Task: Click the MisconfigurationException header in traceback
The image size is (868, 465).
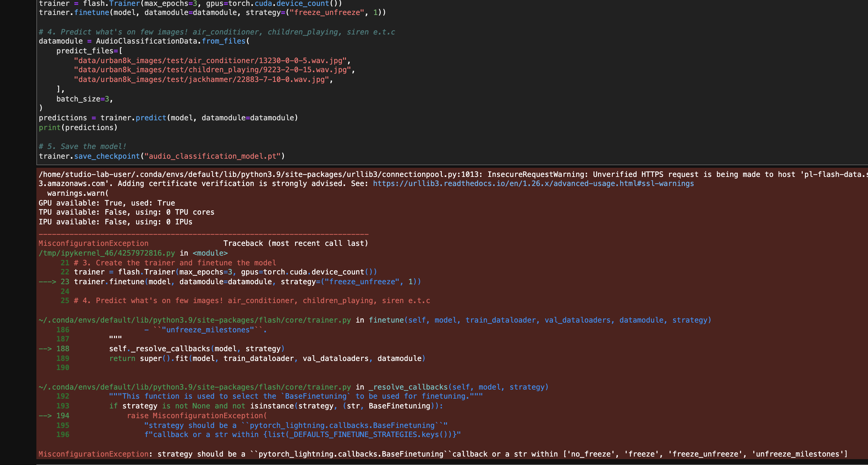Action: 93,243
